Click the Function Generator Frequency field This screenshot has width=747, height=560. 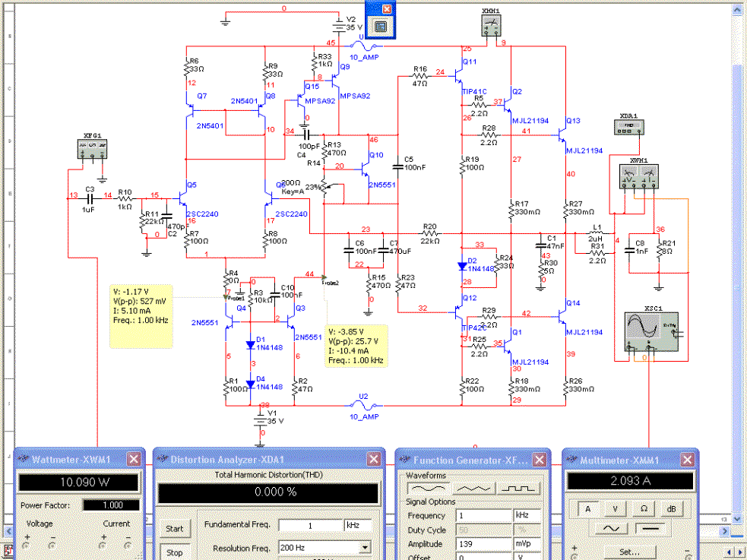[483, 515]
